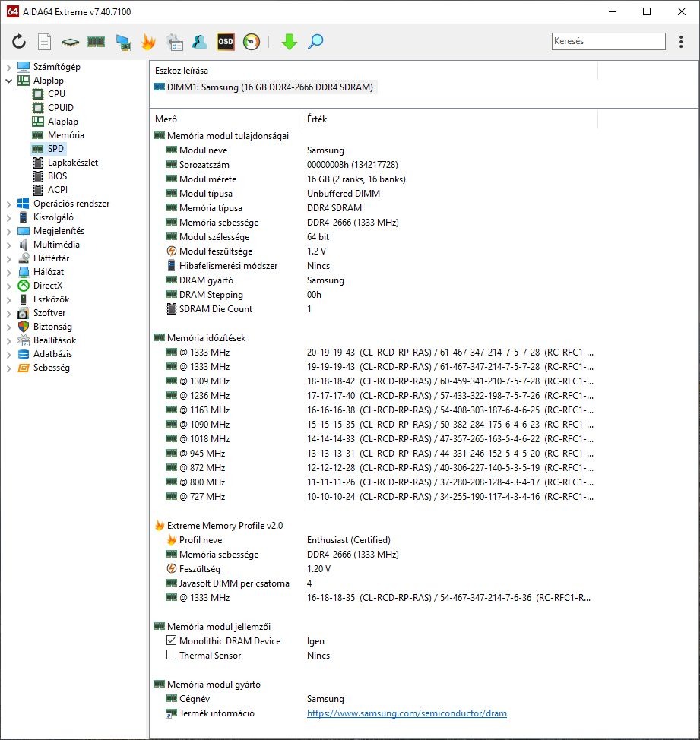Expand the Háttértár tree node

point(8,258)
